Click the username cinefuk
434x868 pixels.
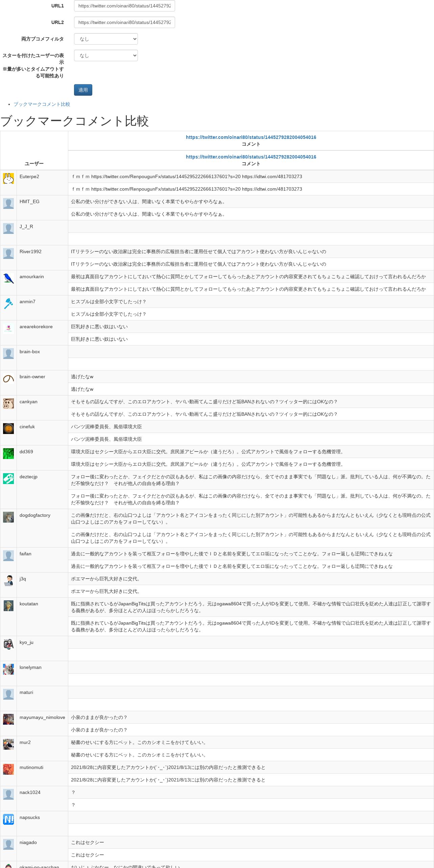[x=27, y=427]
